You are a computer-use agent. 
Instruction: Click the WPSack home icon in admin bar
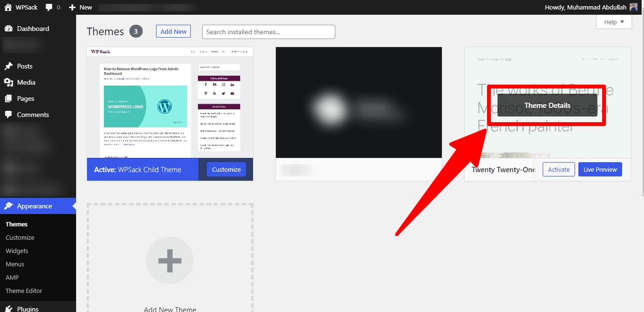[8, 7]
